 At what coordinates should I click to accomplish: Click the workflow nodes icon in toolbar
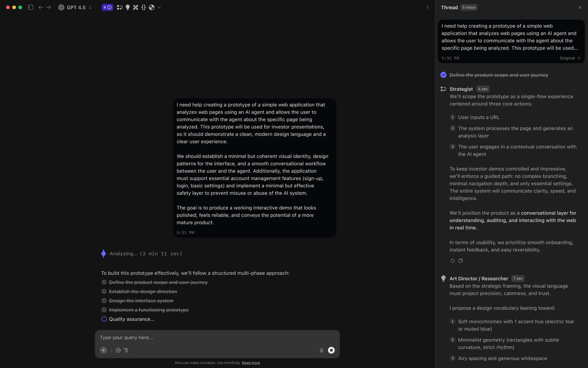pyautogui.click(x=119, y=7)
